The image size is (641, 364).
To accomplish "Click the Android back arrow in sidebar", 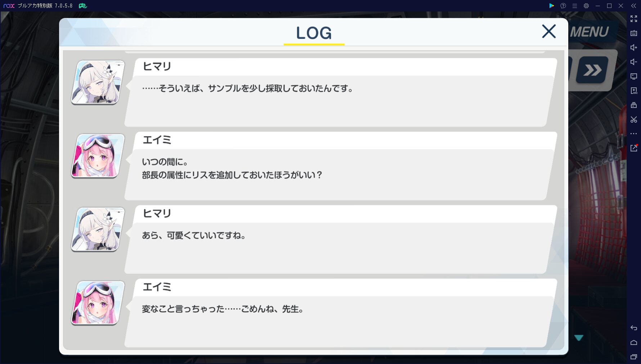I will pos(634,328).
